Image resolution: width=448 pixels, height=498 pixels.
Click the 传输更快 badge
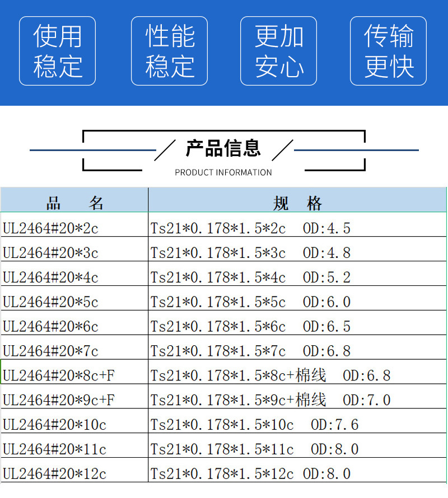click(388, 51)
